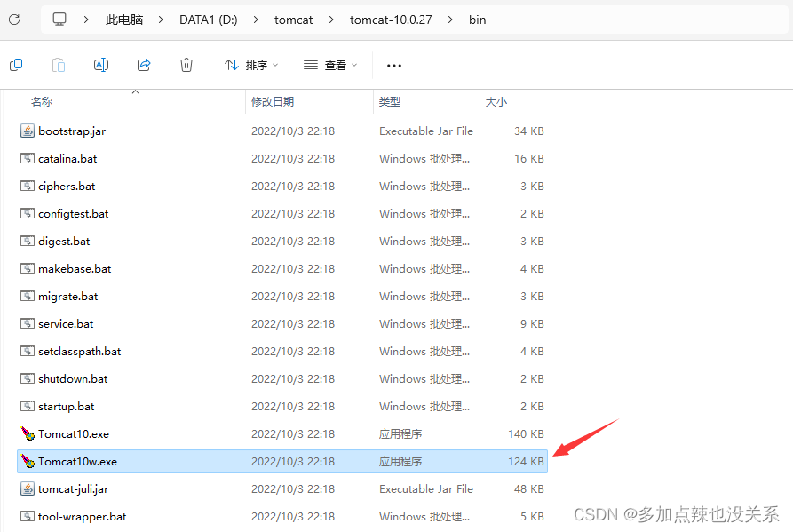Click the 140 KB size of Tomcat10.exe
This screenshot has height=532, width=793.
tap(526, 434)
